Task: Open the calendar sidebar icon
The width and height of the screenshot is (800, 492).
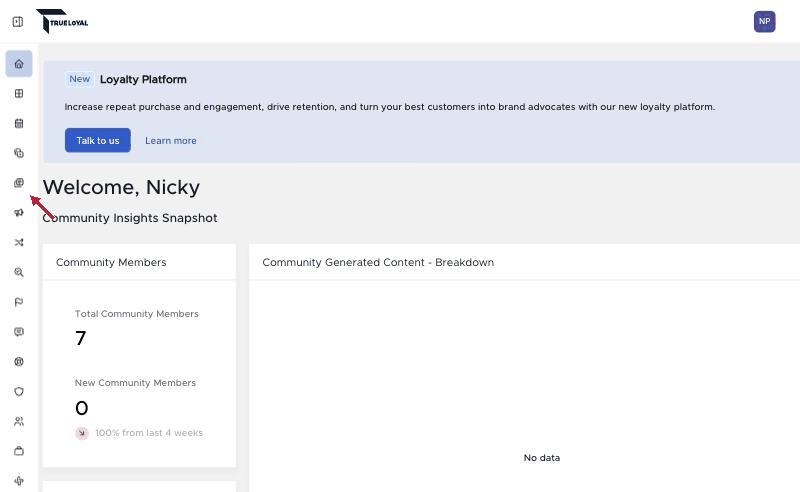Action: coord(19,123)
